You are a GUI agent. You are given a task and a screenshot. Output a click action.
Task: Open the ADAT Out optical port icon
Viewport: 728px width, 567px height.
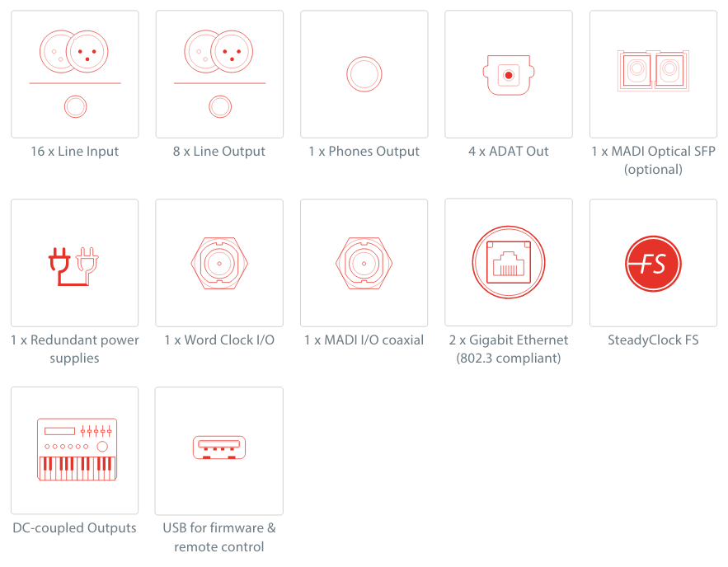click(509, 75)
